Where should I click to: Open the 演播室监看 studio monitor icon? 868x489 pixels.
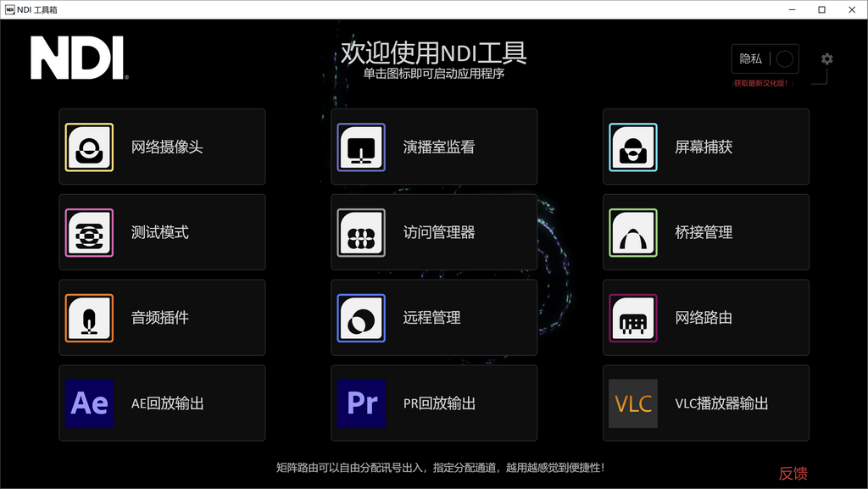point(361,147)
